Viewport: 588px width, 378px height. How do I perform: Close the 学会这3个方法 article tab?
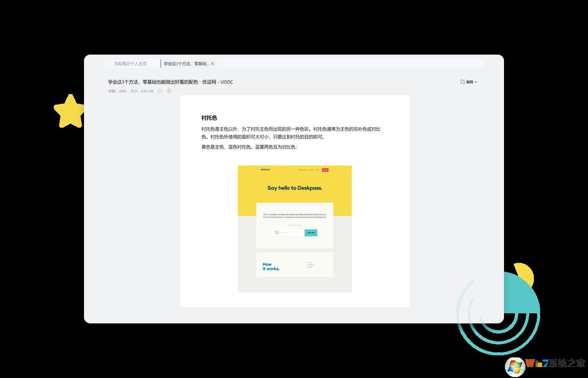pyautogui.click(x=213, y=63)
